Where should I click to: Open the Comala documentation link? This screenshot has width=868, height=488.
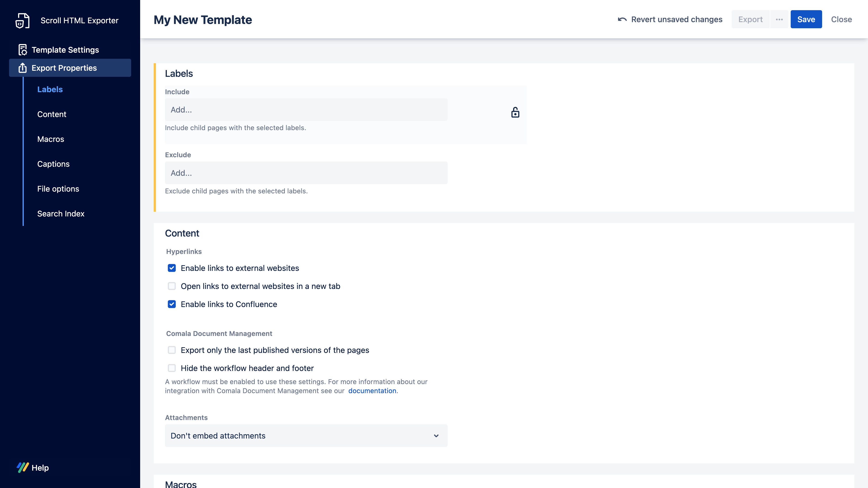[x=372, y=391]
